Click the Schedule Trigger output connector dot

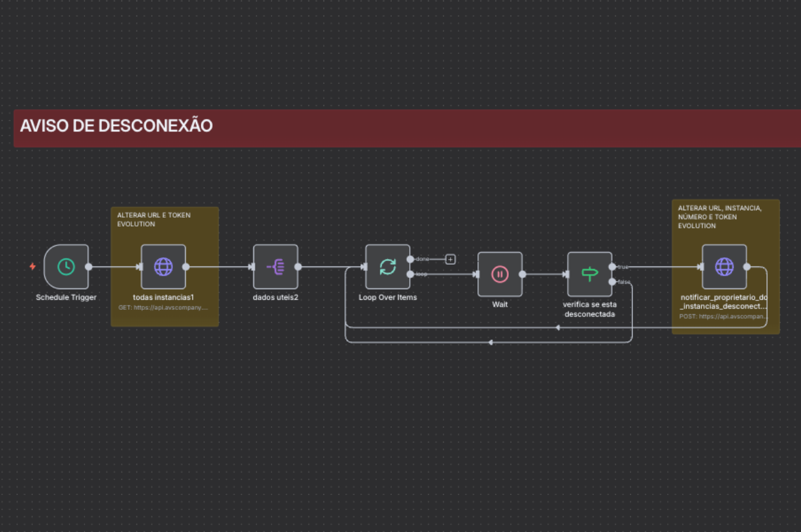click(89, 267)
